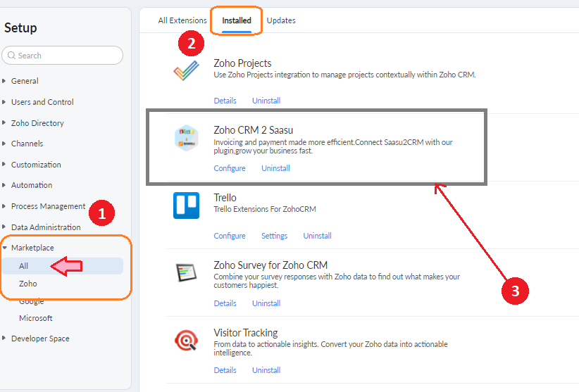Configure the Trello extension
Viewport: 579px width, 392px height.
tap(230, 236)
